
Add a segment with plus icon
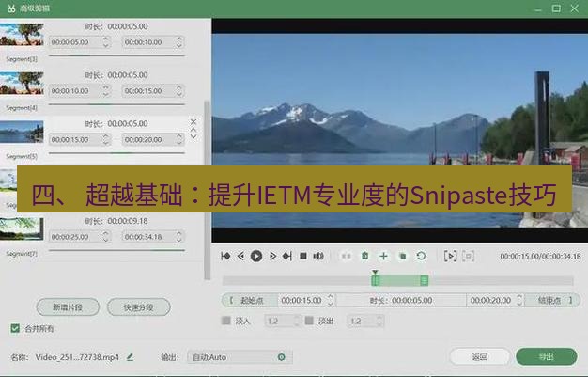click(x=383, y=256)
